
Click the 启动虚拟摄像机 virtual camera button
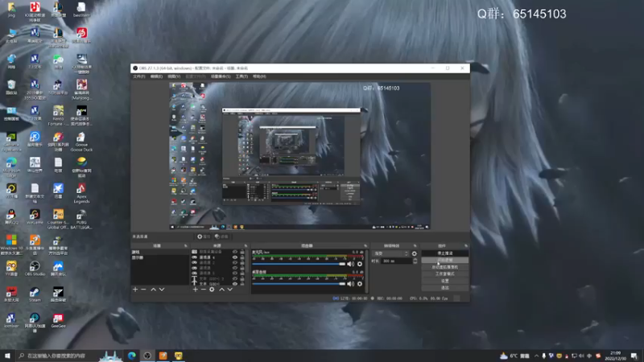(445, 267)
